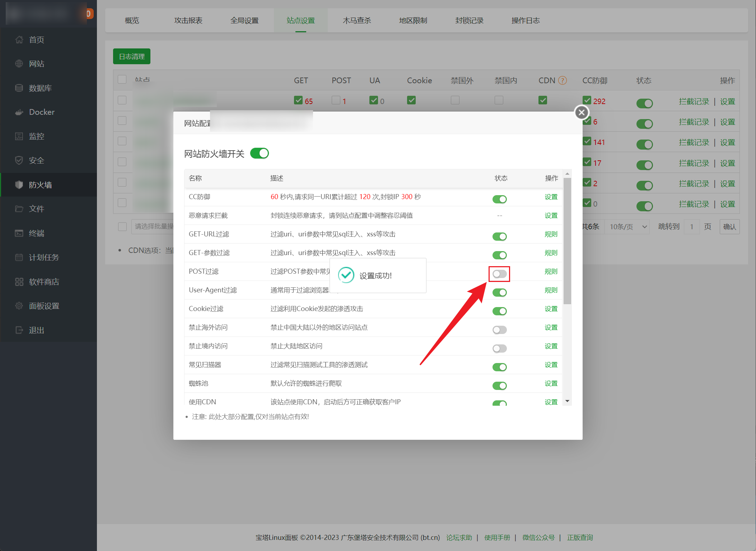Image resolution: width=756 pixels, height=551 pixels.
Task: Open the 使用手册 footer link
Action: click(x=497, y=537)
